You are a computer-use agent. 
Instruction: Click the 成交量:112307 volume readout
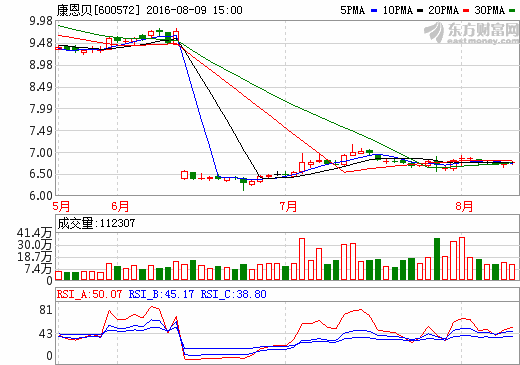coord(96,223)
